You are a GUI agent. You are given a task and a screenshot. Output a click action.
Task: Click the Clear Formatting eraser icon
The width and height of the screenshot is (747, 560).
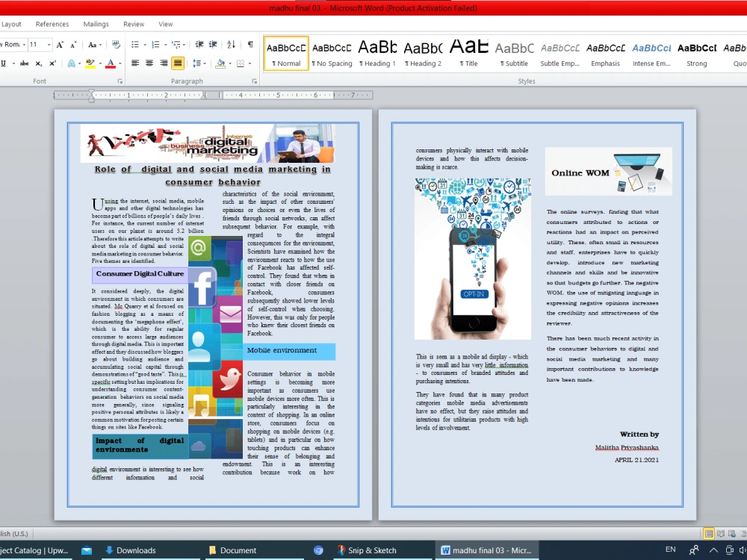pos(116,45)
